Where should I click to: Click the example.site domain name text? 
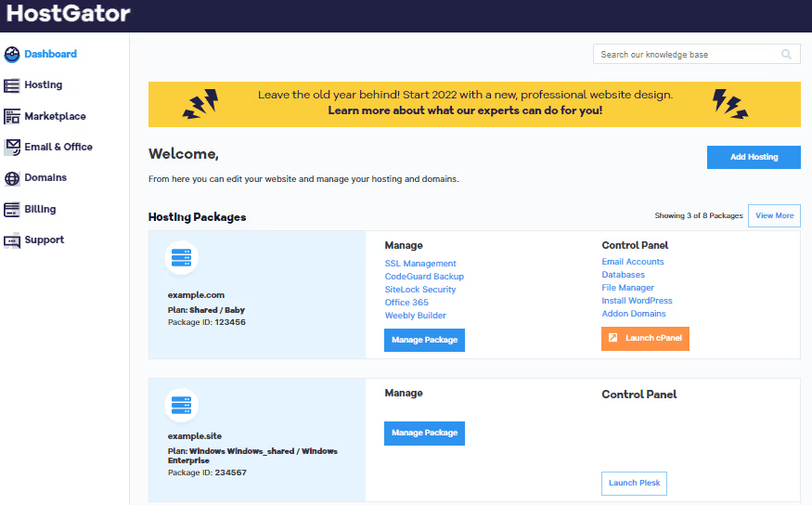point(194,436)
